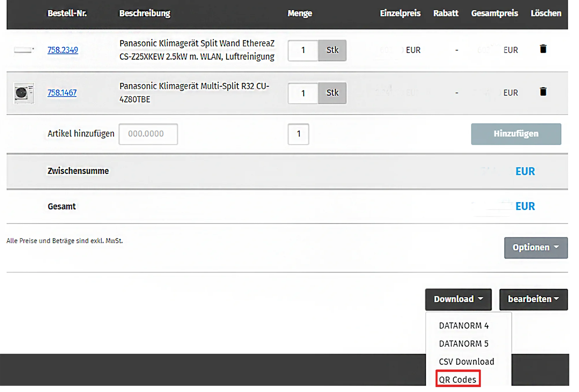Open article link 758.2349
Image resolution: width=579 pixels, height=392 pixels.
click(x=63, y=50)
